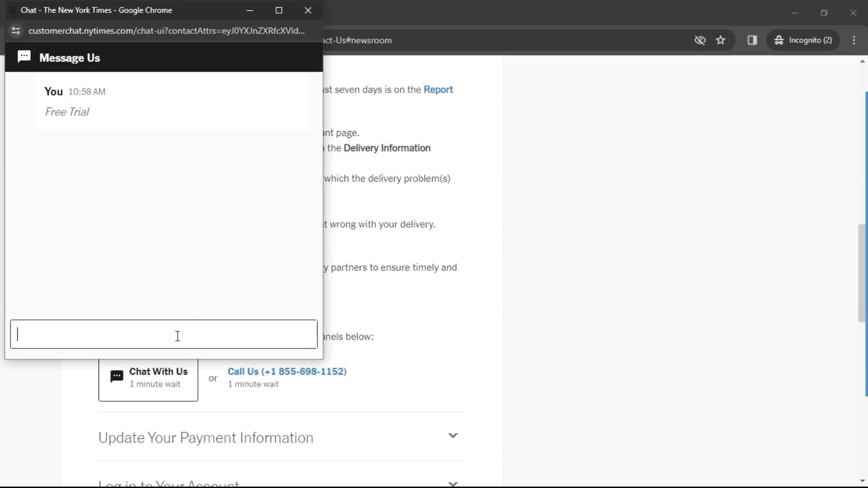This screenshot has width=868, height=488.
Task: Click the page vertical scrollbar thumb
Action: click(x=862, y=273)
